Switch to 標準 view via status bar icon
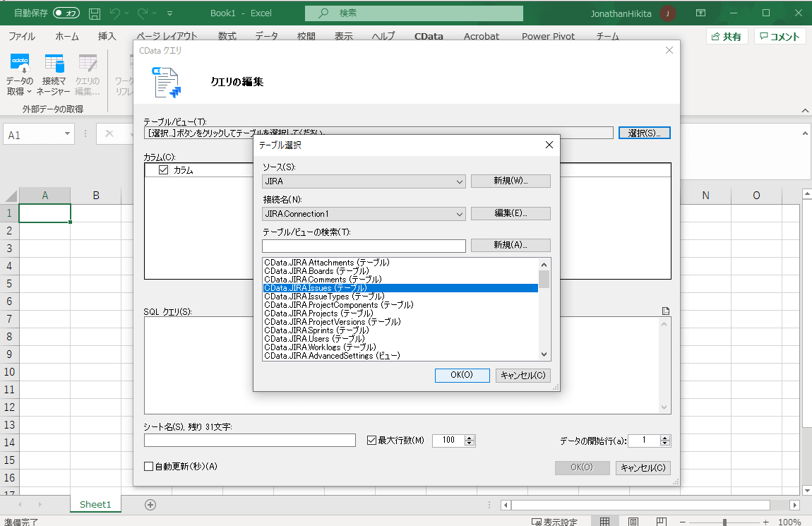 (604, 520)
